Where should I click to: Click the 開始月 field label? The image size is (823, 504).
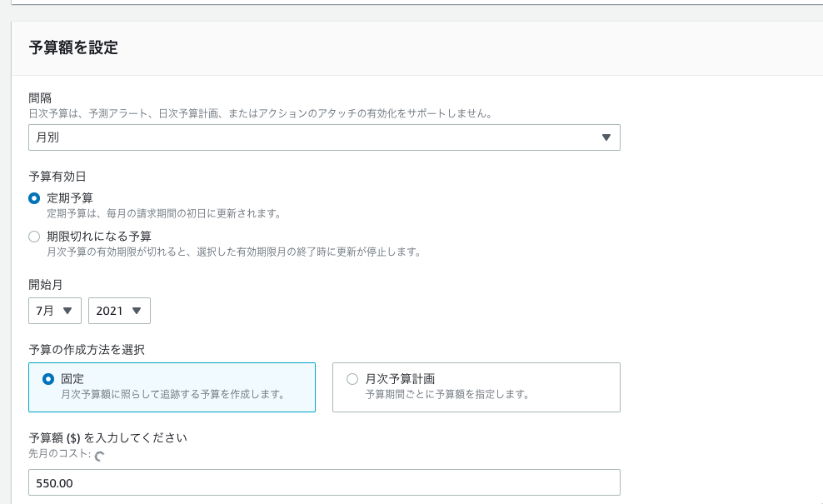[x=45, y=285]
